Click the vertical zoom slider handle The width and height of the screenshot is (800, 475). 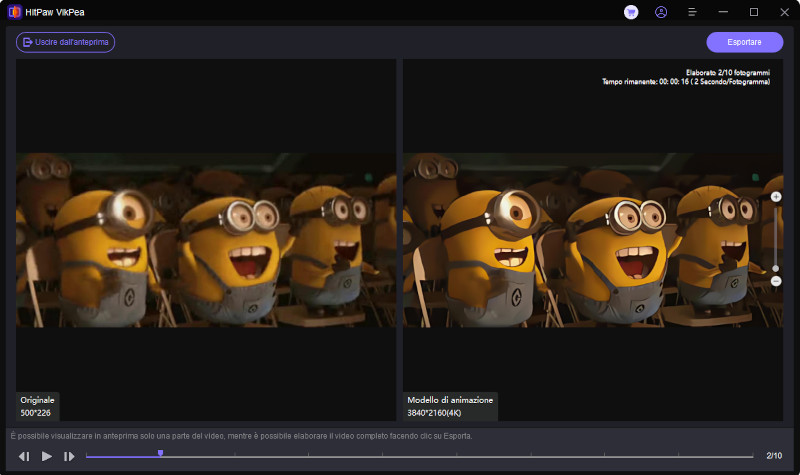[x=776, y=268]
